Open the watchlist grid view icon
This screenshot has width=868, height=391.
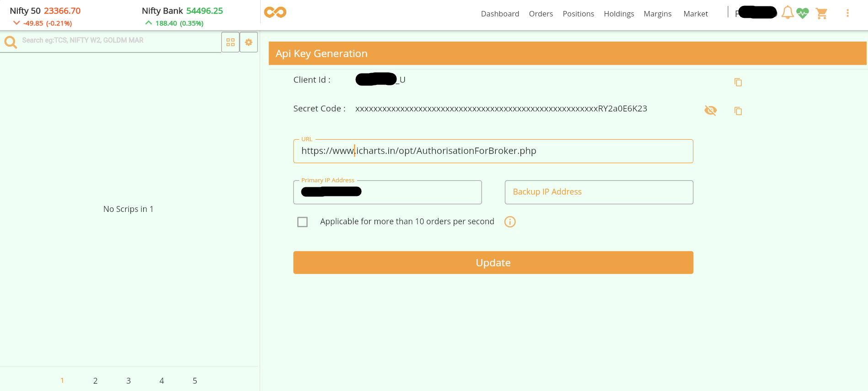click(x=230, y=42)
